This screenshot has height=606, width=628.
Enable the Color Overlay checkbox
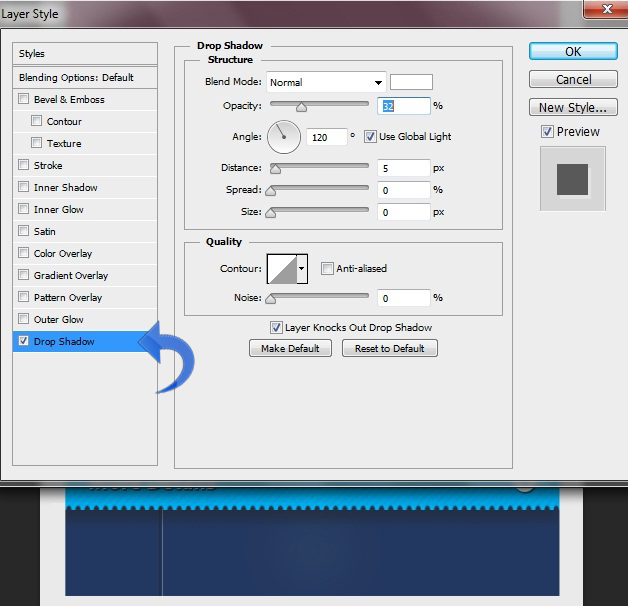pyautogui.click(x=24, y=253)
